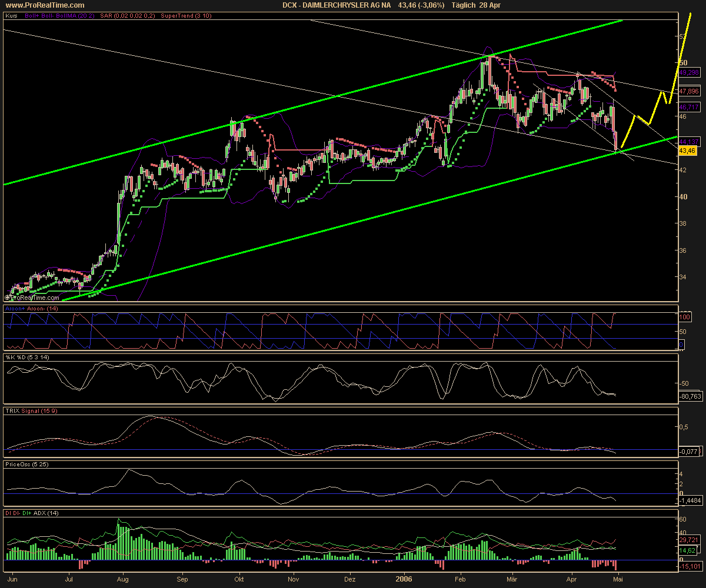Click the '60' level on the ADX axis
This screenshot has width=706, height=588.
point(683,520)
